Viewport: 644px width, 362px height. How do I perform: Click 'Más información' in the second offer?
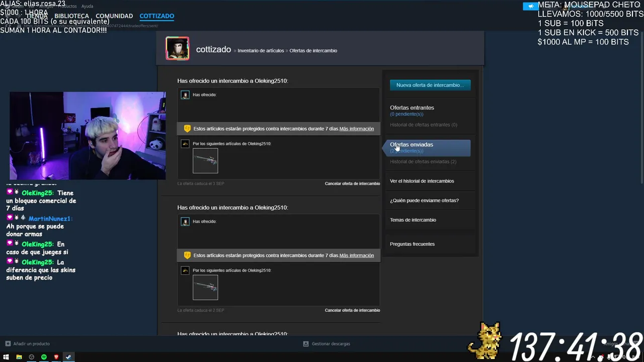click(357, 255)
